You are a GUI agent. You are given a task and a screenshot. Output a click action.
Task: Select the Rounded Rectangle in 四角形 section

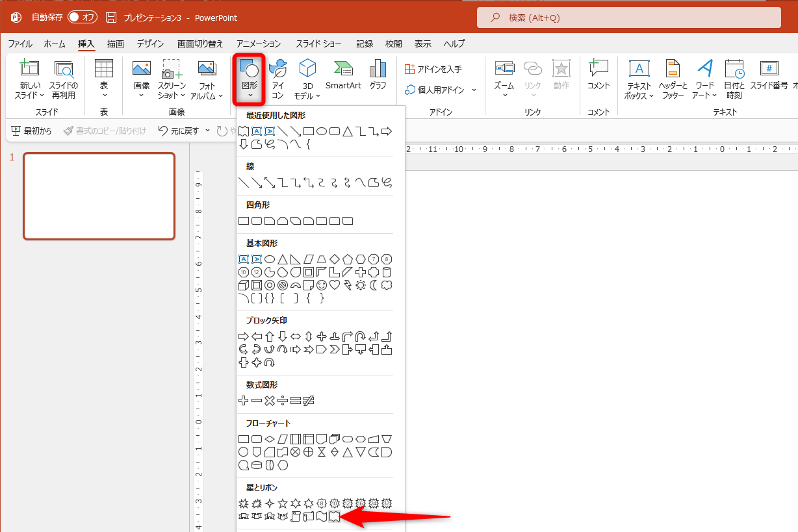(x=257, y=221)
